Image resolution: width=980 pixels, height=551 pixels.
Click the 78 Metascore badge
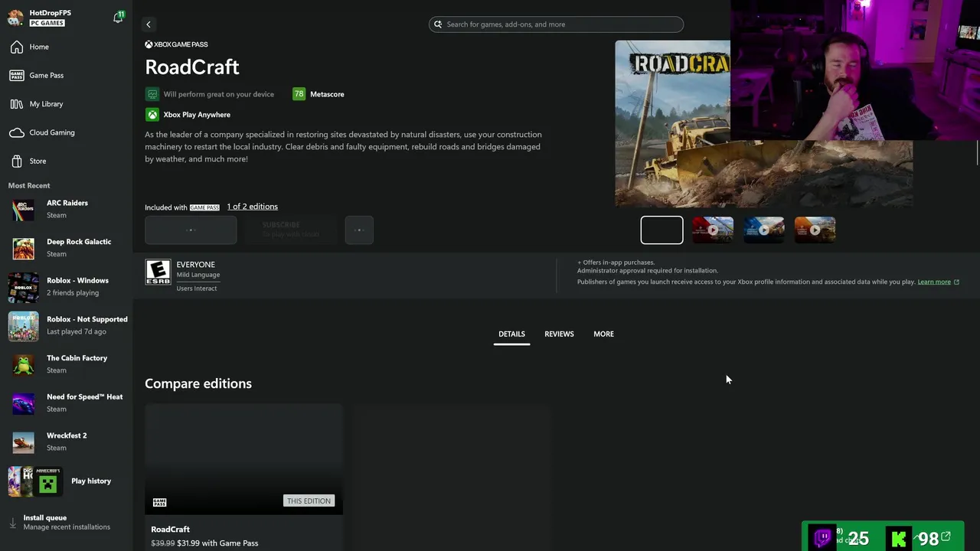tap(299, 94)
